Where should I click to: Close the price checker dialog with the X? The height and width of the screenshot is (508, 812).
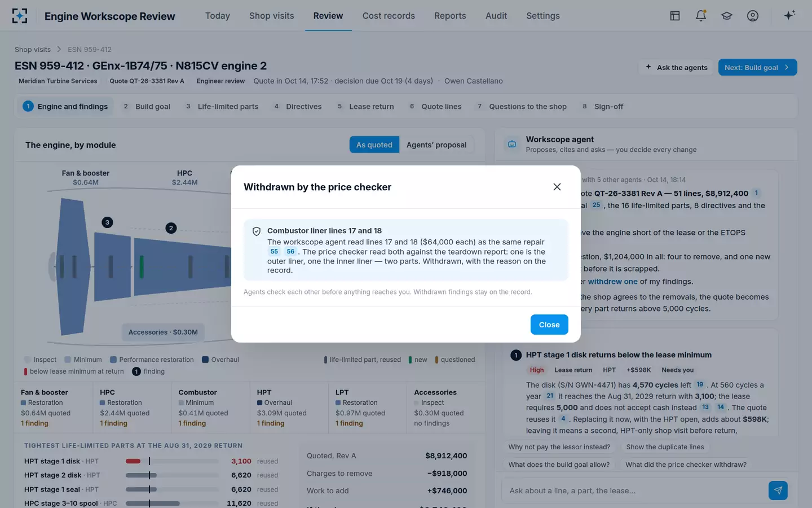pyautogui.click(x=557, y=187)
